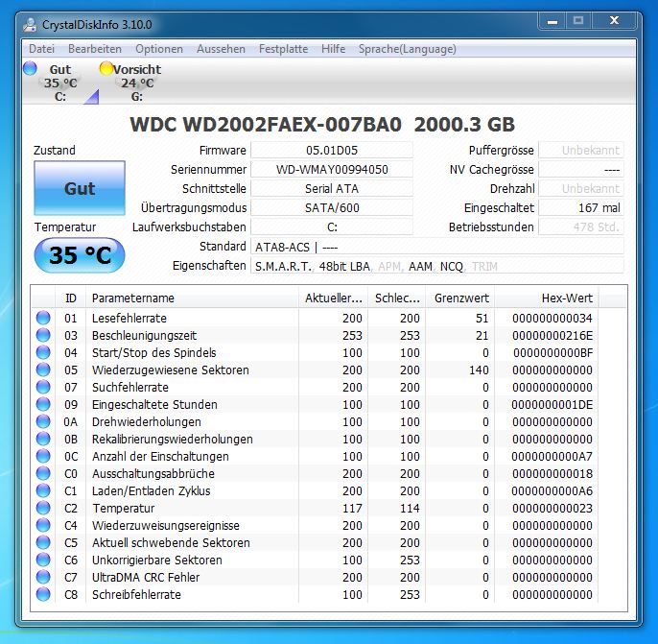Click the yellow Vorsicht status orb
658x644 pixels.
(x=106, y=68)
